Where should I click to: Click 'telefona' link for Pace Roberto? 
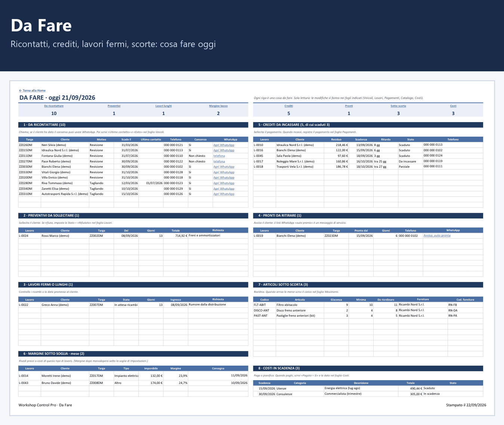click(219, 161)
